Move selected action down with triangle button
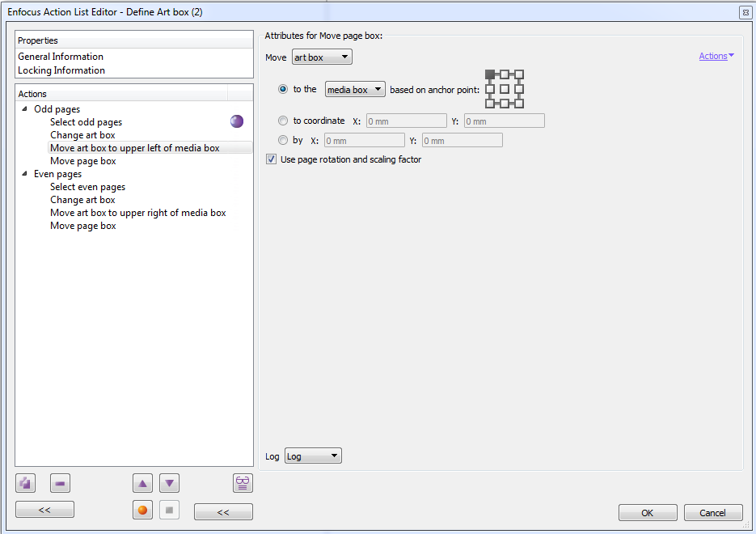Screen dimensions: 756x534 [x=170, y=483]
